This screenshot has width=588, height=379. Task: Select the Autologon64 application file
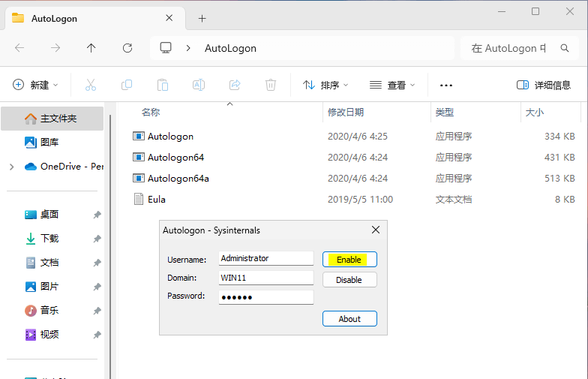point(175,158)
